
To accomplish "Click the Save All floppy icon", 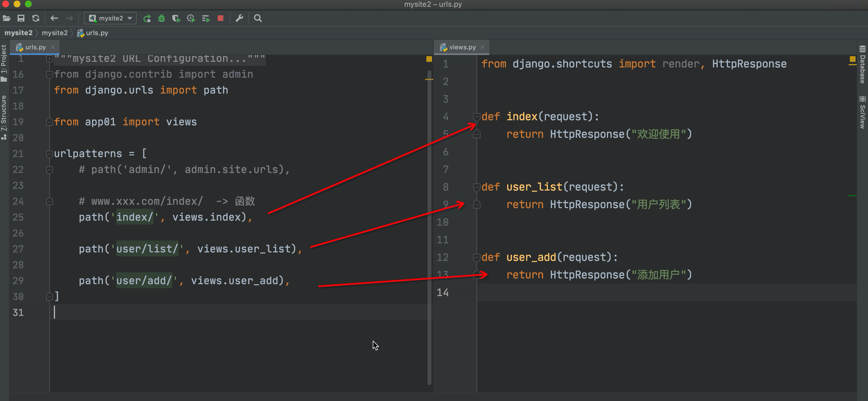I will 21,18.
